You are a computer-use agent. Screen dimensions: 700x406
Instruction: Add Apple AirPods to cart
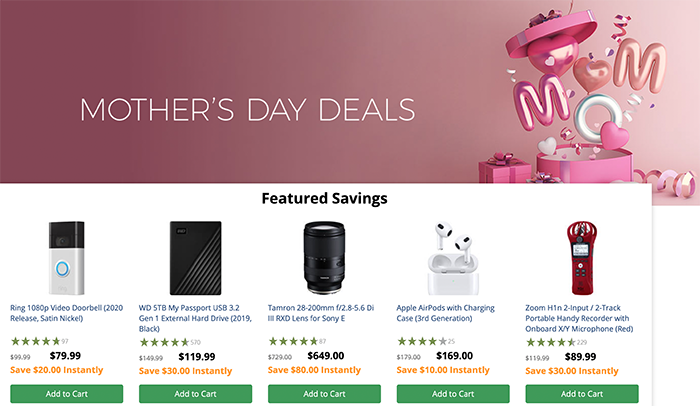pos(452,394)
